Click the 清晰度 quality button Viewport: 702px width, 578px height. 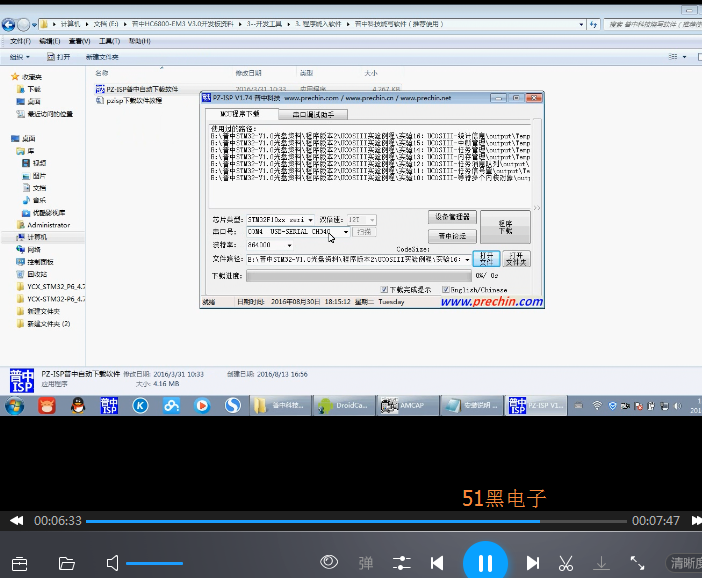click(x=685, y=563)
